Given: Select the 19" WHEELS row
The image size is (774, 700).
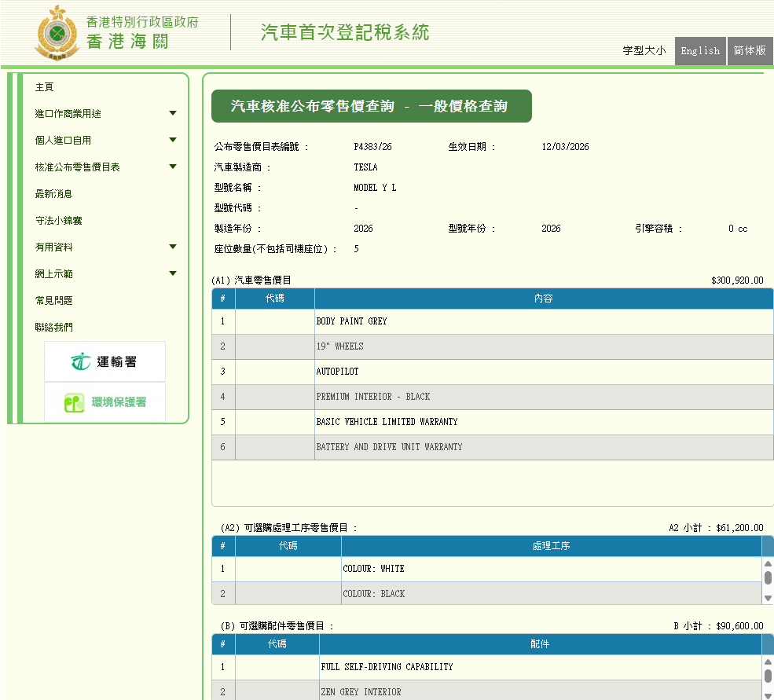Looking at the screenshot, I should tap(492, 346).
